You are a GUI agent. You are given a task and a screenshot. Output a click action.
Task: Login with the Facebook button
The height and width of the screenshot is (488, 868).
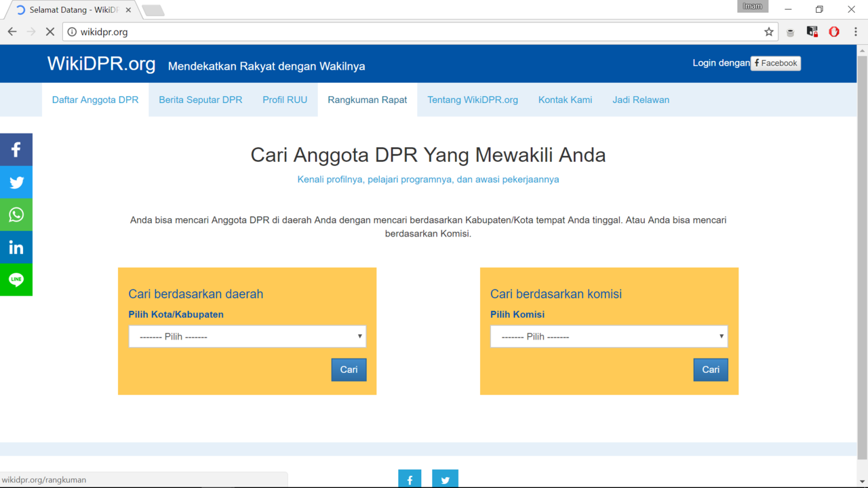point(776,63)
